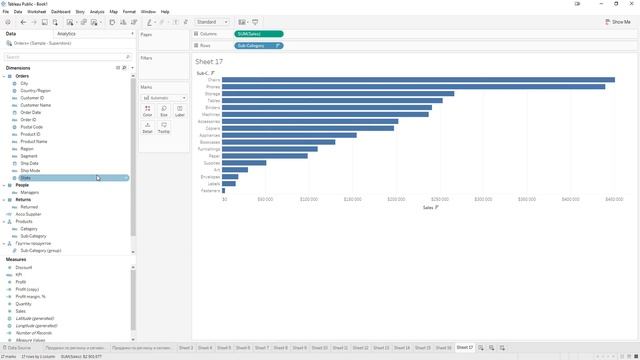Click the Undo back arrow in toolbar

(23, 22)
